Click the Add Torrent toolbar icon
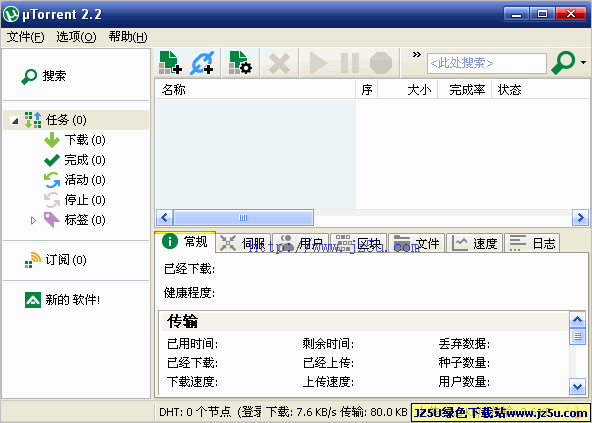The height and width of the screenshot is (423, 592). 170,62
